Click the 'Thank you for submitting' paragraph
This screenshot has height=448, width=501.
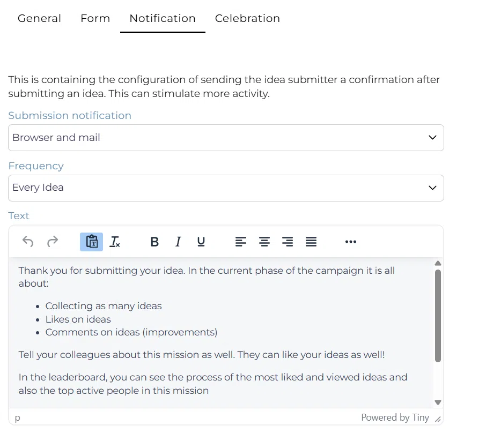[x=207, y=277]
